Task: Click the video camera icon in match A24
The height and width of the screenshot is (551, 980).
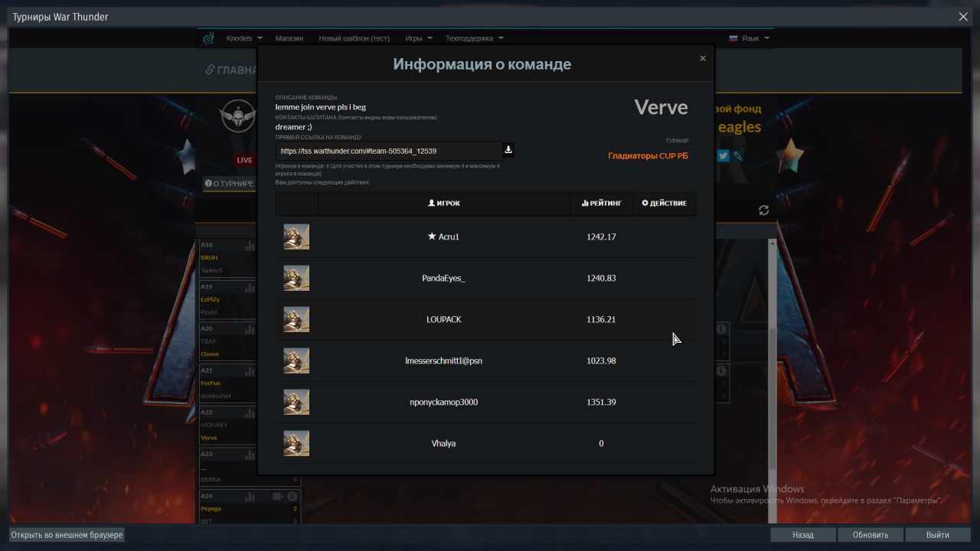Action: coord(277,496)
